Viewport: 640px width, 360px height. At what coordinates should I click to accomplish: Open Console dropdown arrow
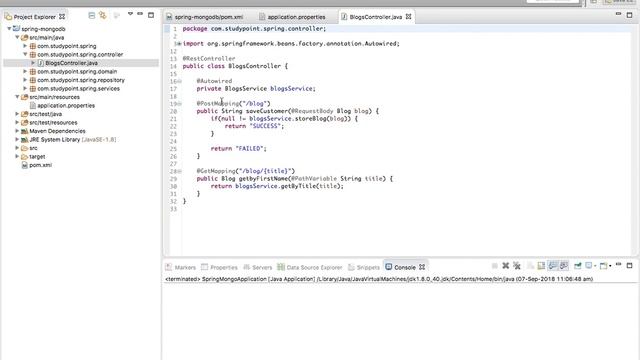point(610,266)
